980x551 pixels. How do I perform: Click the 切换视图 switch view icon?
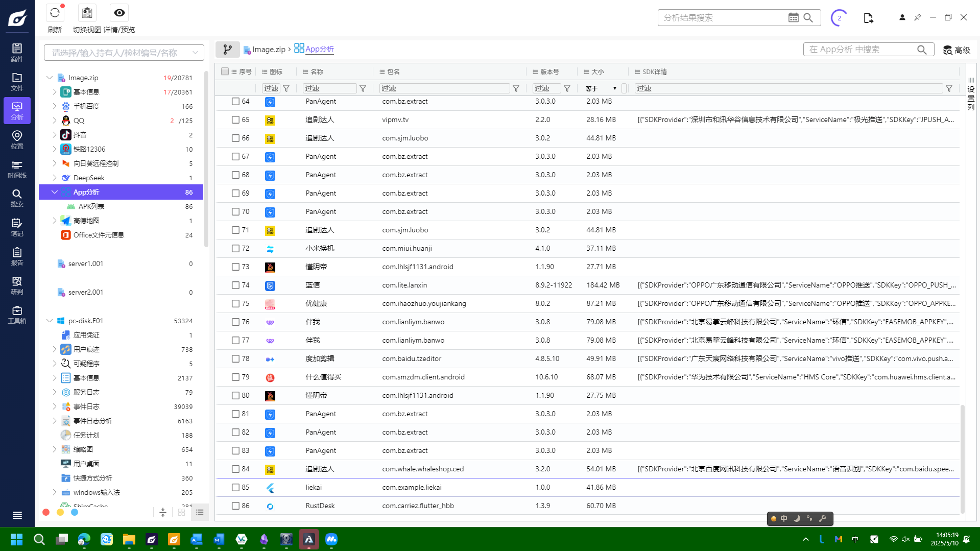tap(87, 13)
